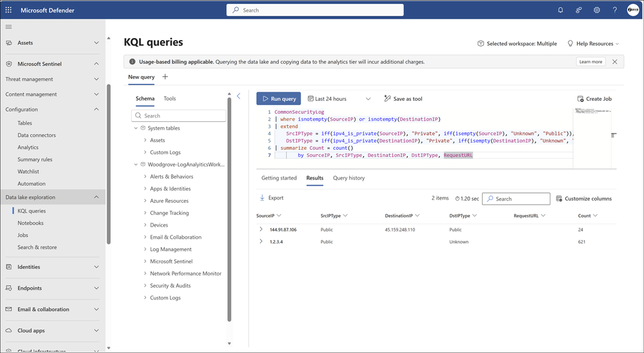Expand Azure Resources schema node

click(x=145, y=201)
